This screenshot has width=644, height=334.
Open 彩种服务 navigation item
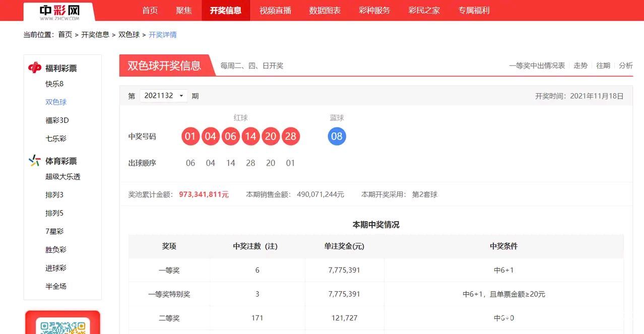pos(374,10)
